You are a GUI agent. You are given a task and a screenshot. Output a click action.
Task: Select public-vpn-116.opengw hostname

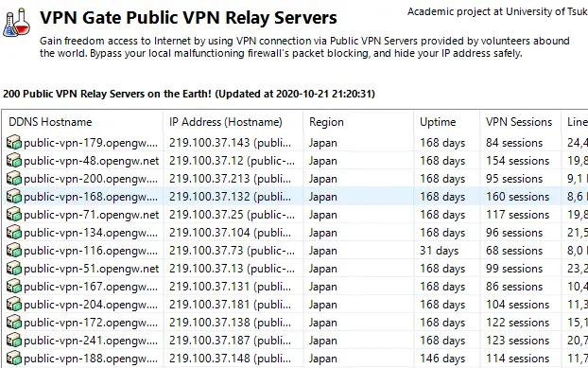pyautogui.click(x=91, y=251)
